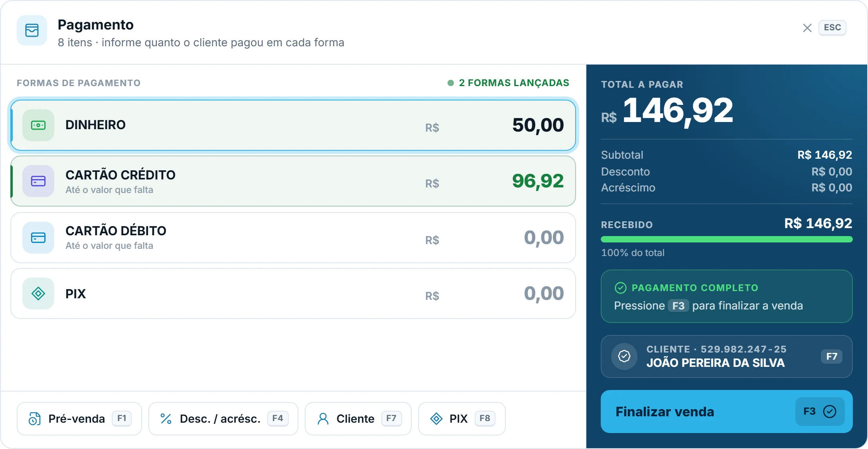Image resolution: width=868 pixels, height=449 pixels.
Task: Click the Total a Pagar amount 146,92
Action: click(x=678, y=110)
